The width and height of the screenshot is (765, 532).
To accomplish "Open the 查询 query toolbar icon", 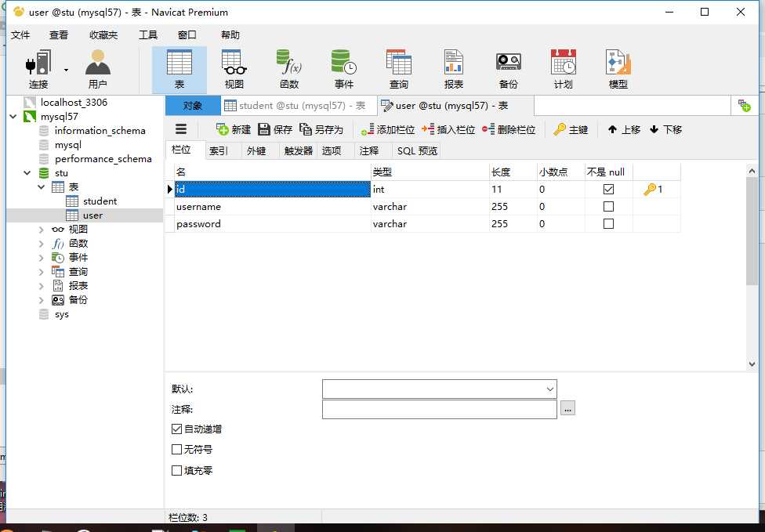I will pos(399,69).
